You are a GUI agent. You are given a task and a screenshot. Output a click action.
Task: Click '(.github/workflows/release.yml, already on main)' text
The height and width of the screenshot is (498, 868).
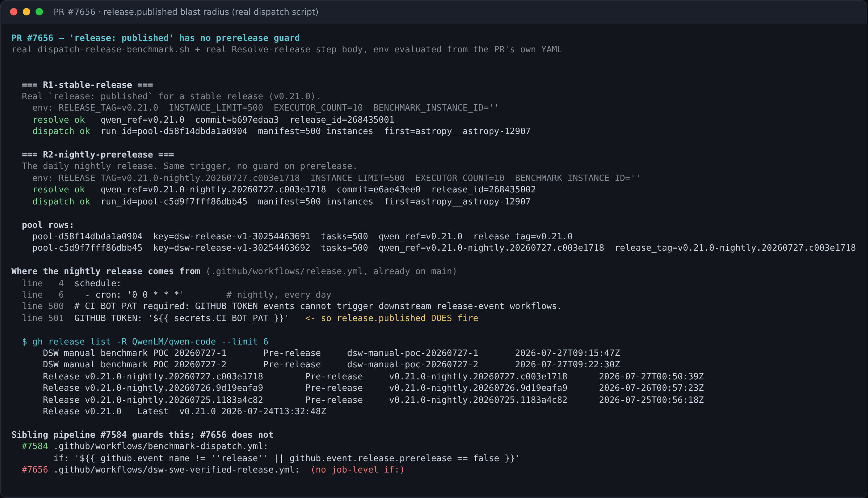coord(331,271)
